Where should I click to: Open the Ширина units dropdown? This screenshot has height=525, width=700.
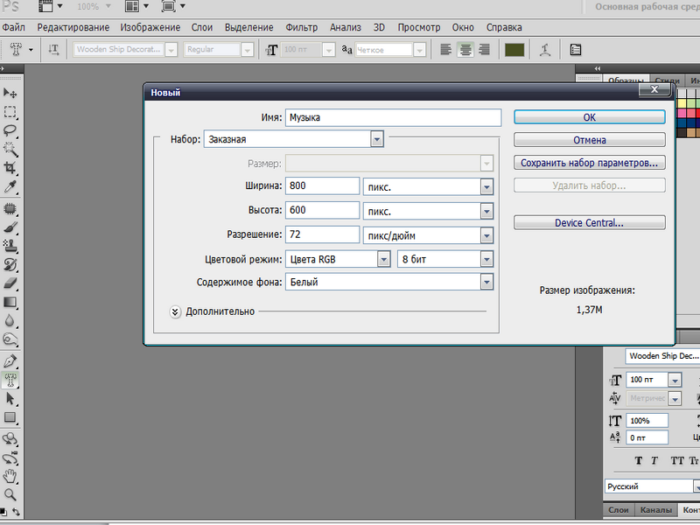(487, 187)
